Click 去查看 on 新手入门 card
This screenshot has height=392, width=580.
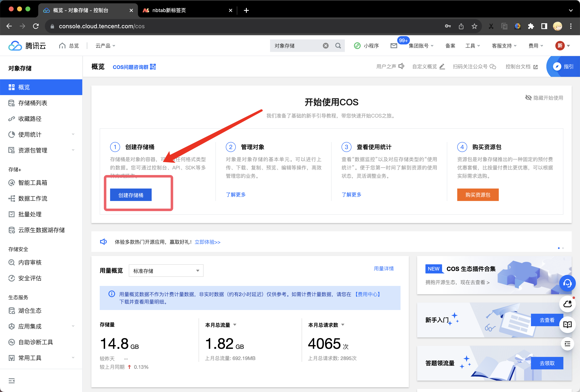tap(547, 320)
